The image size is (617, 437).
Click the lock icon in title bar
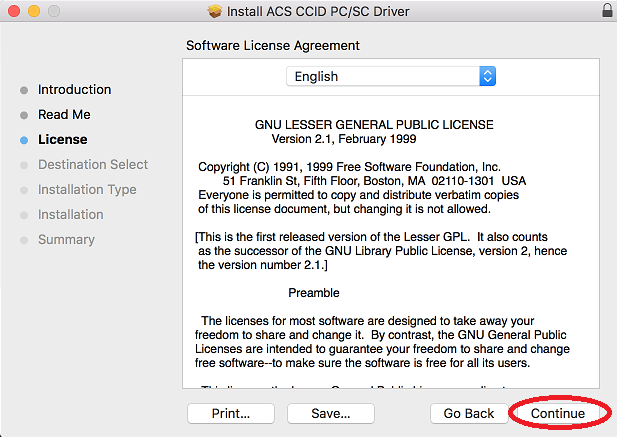pos(608,11)
